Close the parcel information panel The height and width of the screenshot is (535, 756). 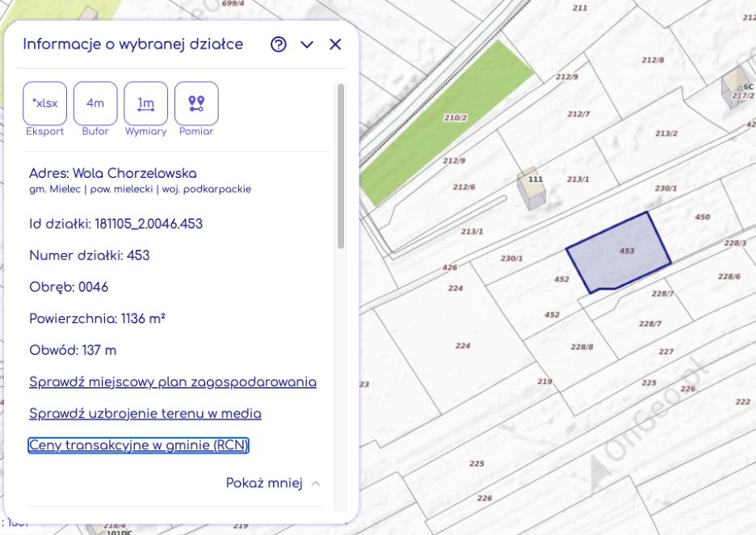click(x=335, y=44)
